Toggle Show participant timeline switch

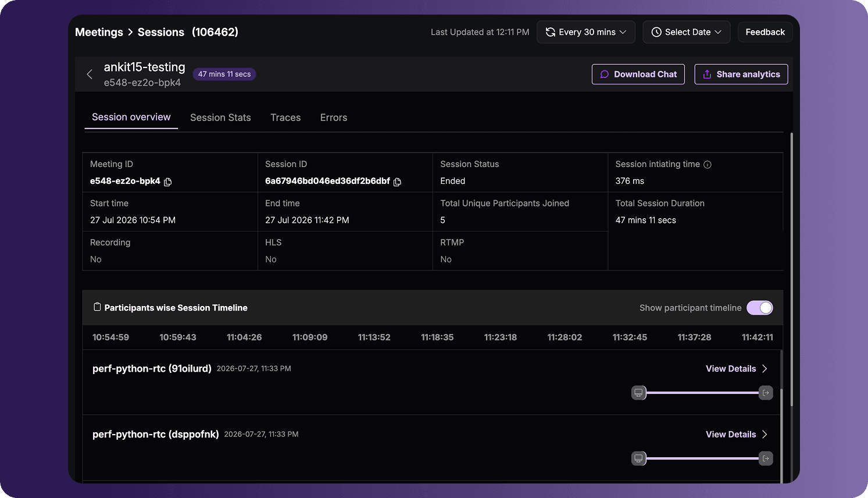tap(760, 308)
